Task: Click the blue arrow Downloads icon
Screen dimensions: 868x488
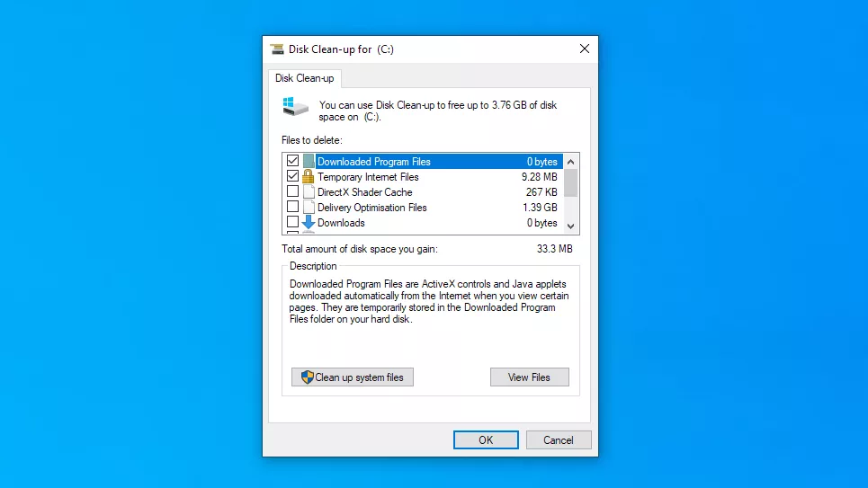Action: point(309,222)
